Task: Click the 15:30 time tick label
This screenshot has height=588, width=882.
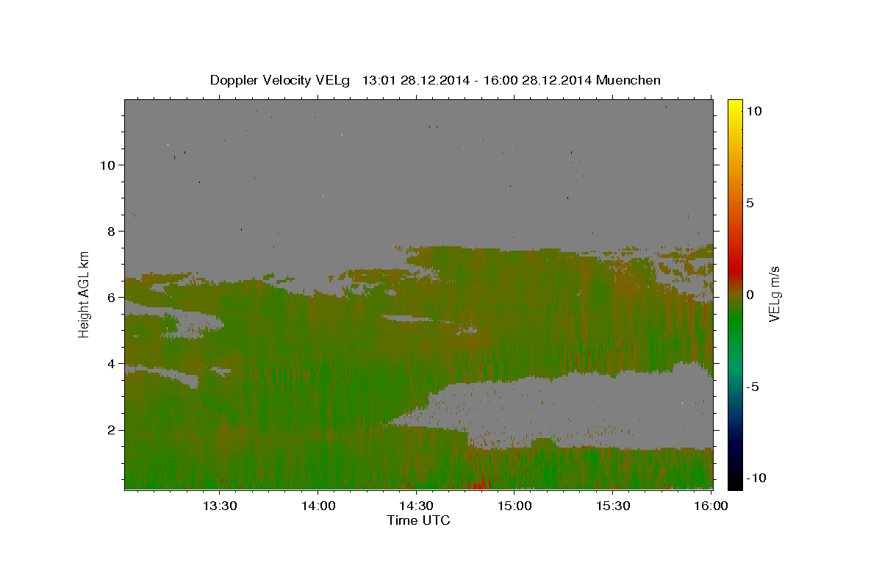Action: [613, 506]
